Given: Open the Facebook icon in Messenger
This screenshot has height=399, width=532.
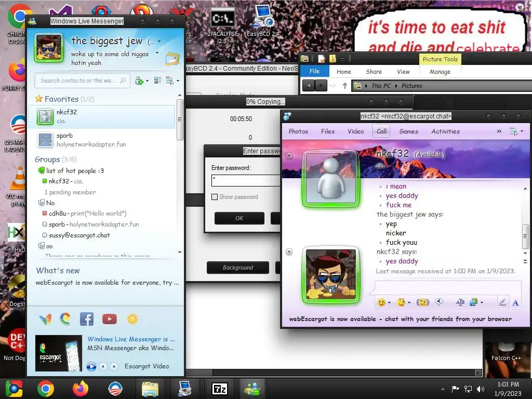Looking at the screenshot, I should point(87,319).
